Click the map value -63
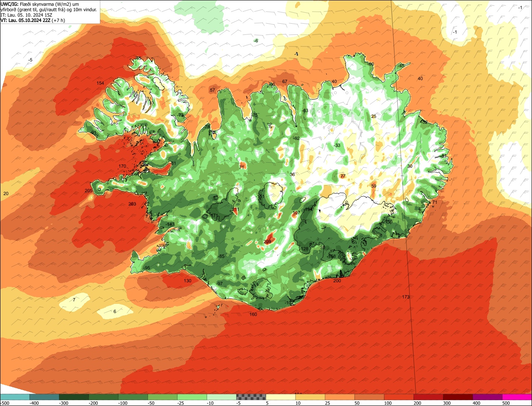The image size is (532, 406). click(x=305, y=111)
